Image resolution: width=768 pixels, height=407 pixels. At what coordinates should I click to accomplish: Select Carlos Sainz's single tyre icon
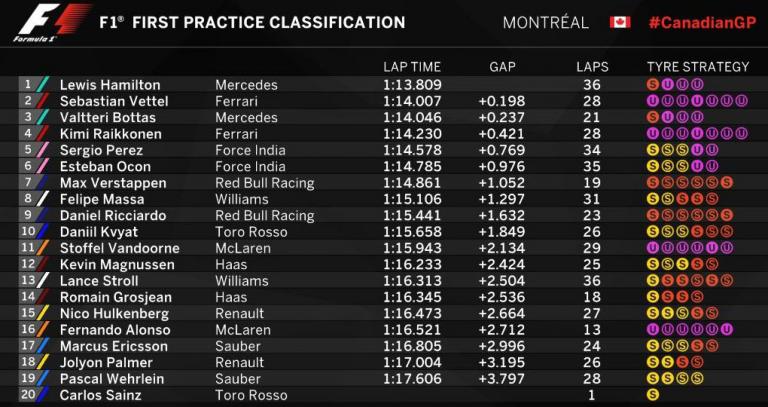[653, 395]
